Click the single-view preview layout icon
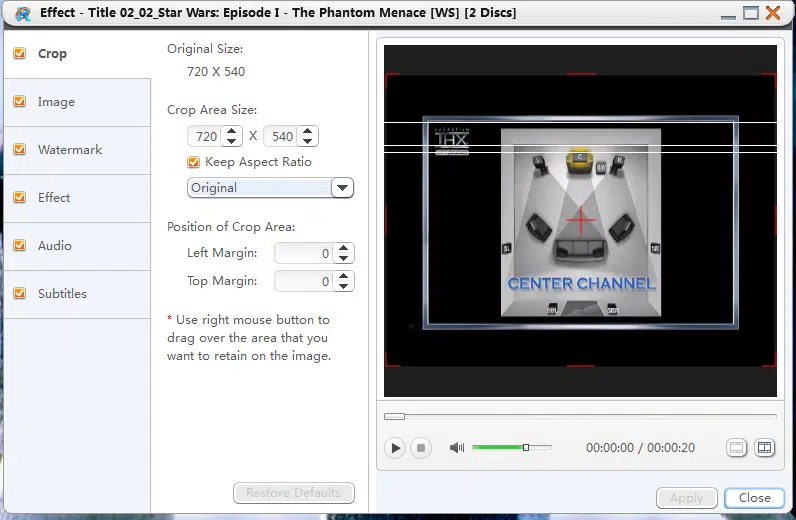796x520 pixels. coord(736,447)
